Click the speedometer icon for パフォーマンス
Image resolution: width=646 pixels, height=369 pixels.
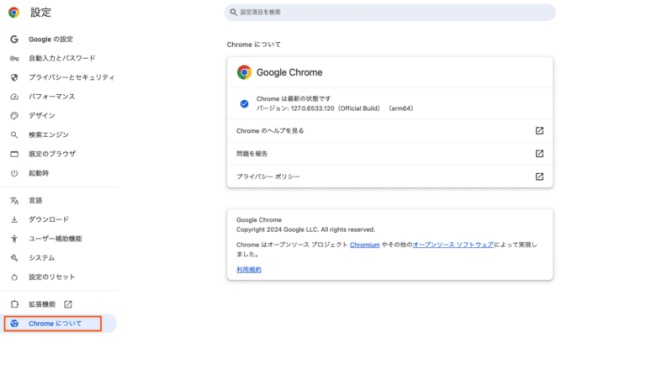(14, 97)
